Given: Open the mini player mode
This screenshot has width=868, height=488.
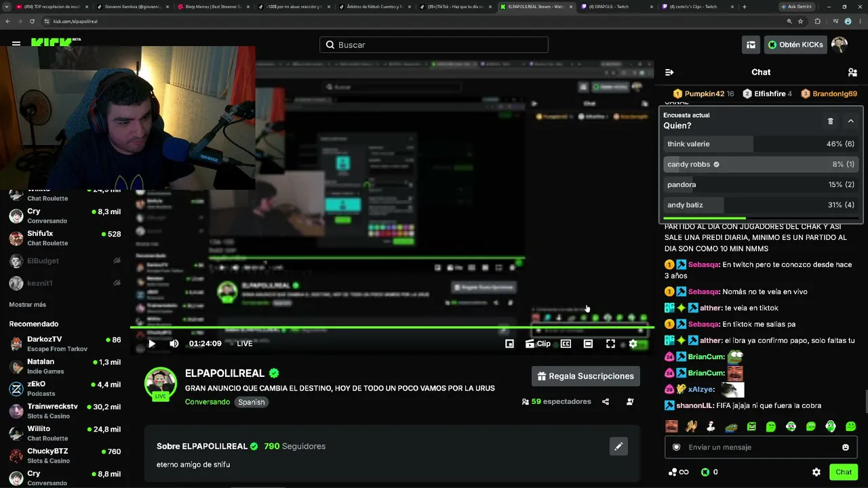Looking at the screenshot, I should (509, 344).
